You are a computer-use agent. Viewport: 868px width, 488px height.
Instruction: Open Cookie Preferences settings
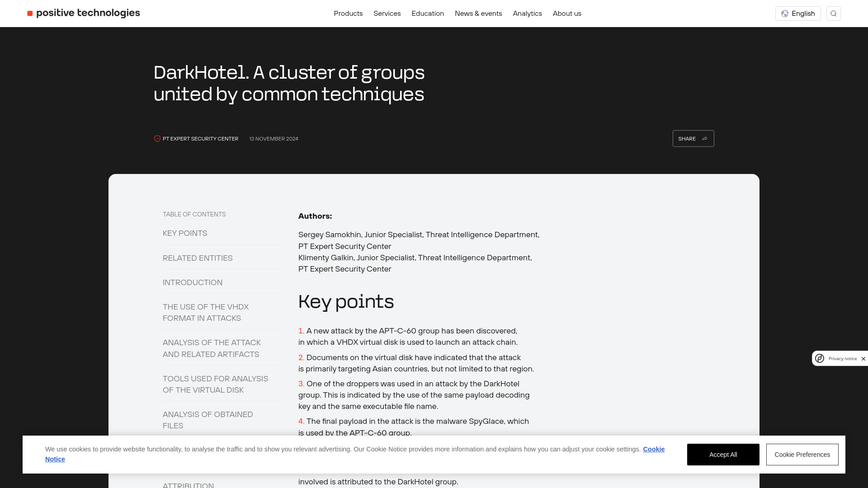802,454
